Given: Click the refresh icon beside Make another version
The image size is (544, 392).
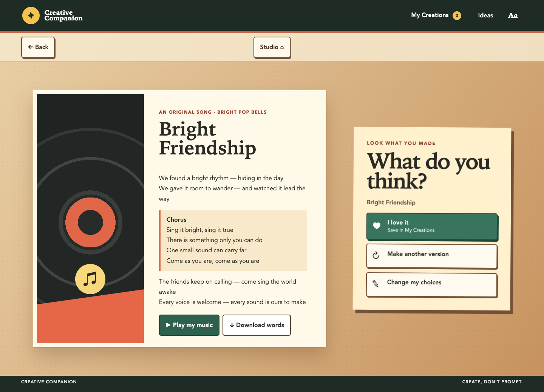Looking at the screenshot, I should [x=376, y=255].
